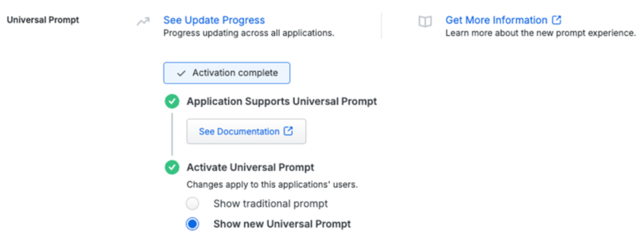
Task: Open the Get More Information link
Action: coord(496,20)
